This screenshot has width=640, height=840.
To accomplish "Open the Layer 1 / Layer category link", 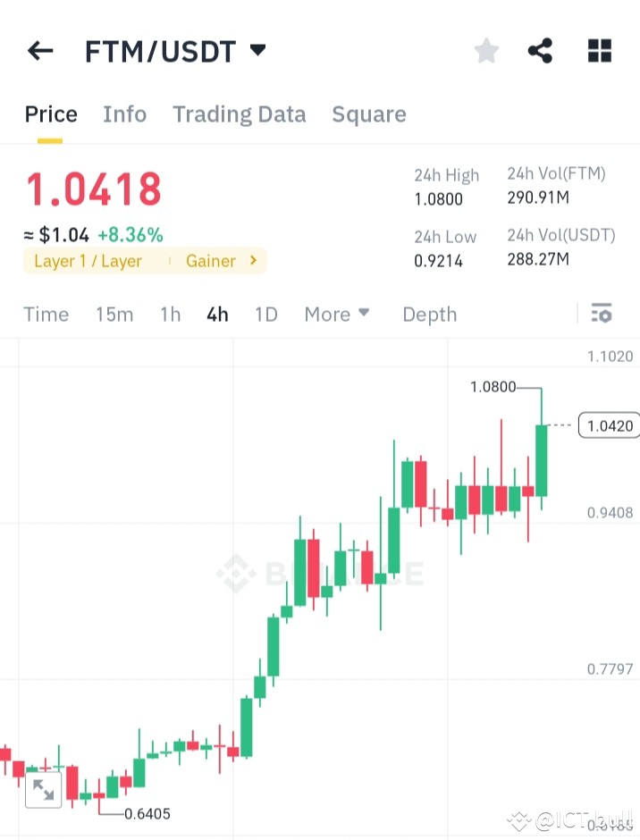I will point(89,261).
